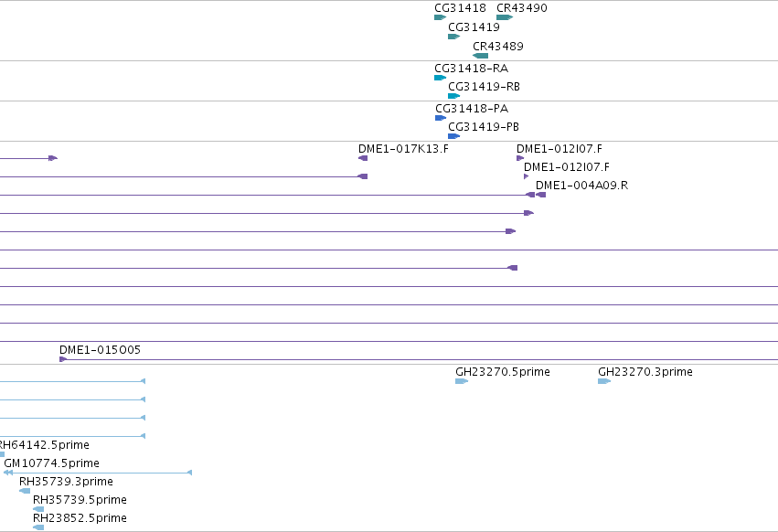
Task: Click the DME1-004A09.R feature arrow
Action: pos(541,195)
